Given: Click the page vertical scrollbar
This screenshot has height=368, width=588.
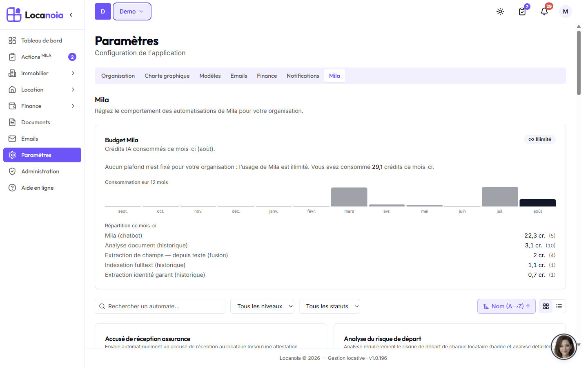Looking at the screenshot, I should coord(579,63).
